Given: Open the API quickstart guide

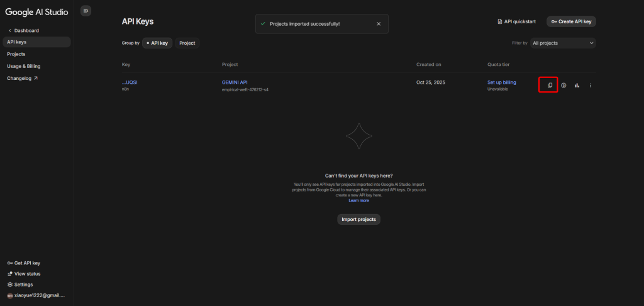Looking at the screenshot, I should pos(516,21).
